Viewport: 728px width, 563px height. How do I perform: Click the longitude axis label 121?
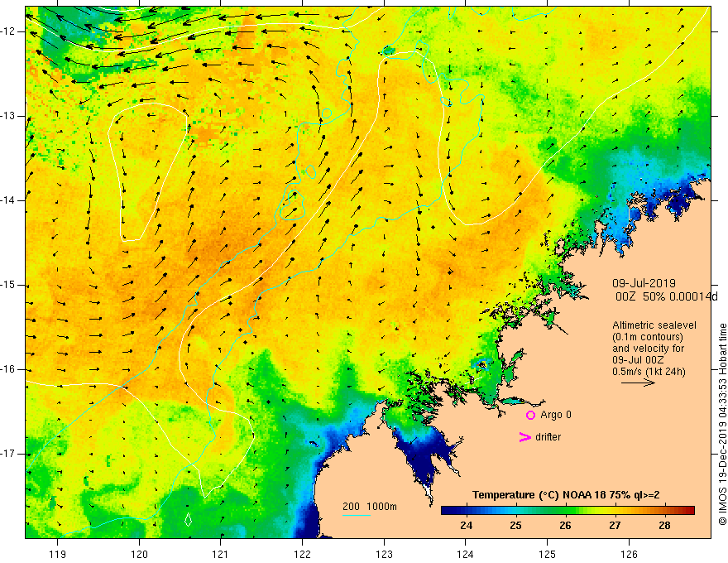coord(221,554)
